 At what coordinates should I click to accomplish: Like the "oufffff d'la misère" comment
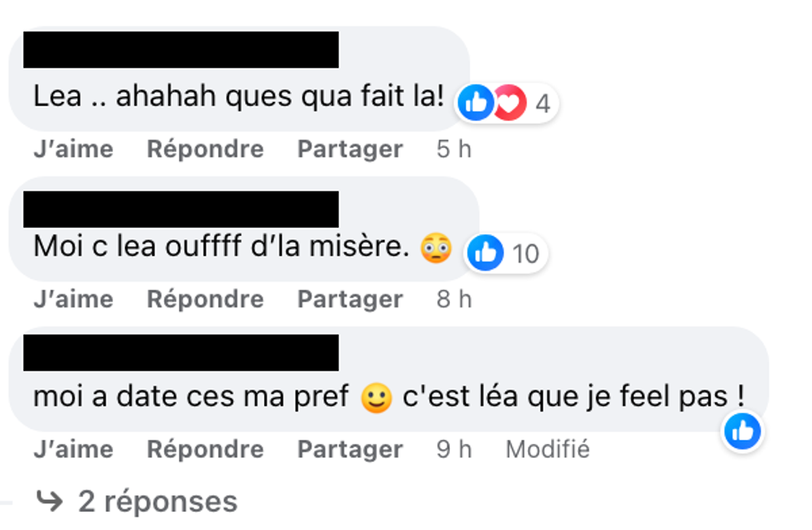pyautogui.click(x=73, y=299)
